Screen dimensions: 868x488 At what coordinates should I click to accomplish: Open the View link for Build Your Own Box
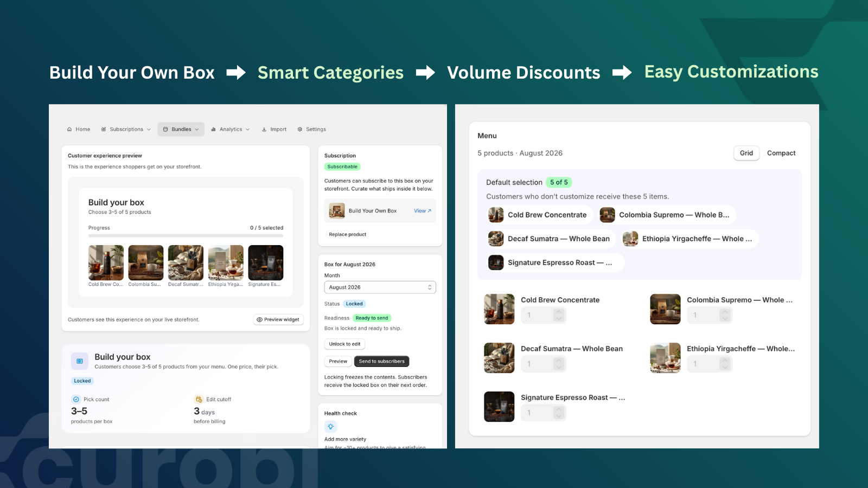pos(423,211)
